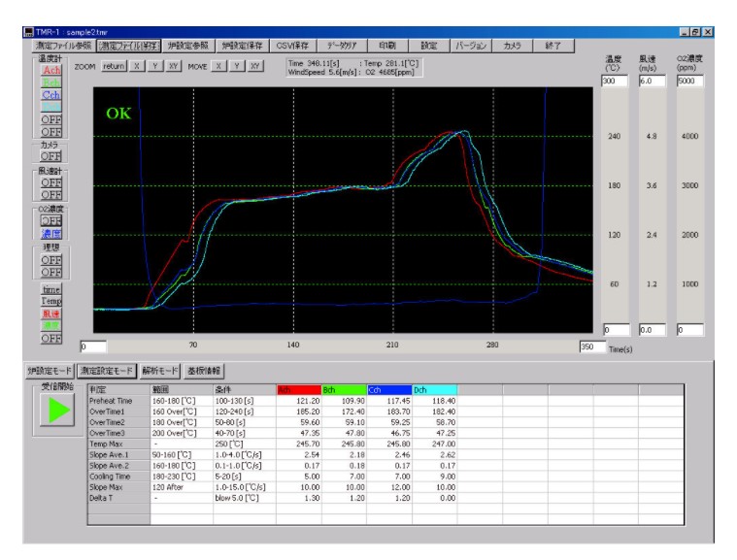Screen dimensions: 737x560
Task: Move XY button next to MOVE
Action: coord(254,66)
